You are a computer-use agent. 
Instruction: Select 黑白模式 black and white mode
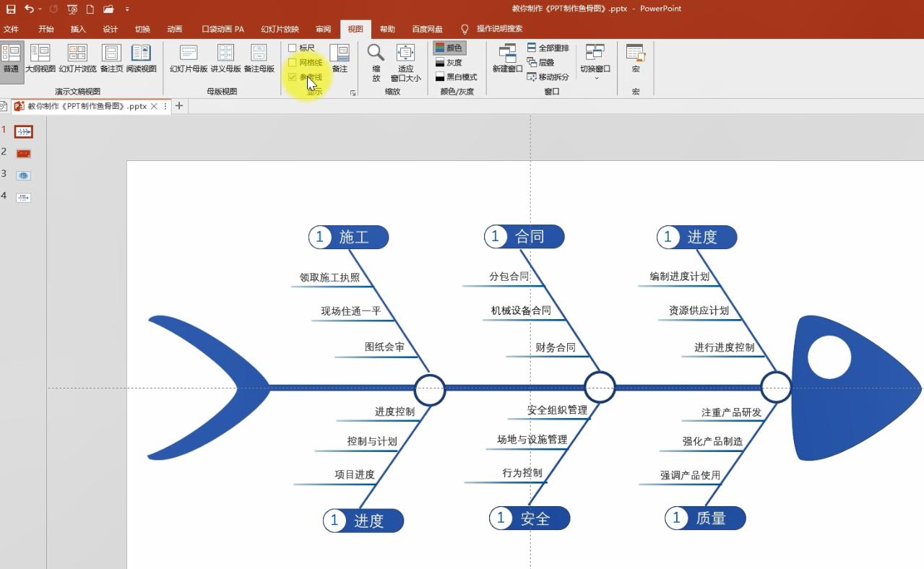point(456,77)
